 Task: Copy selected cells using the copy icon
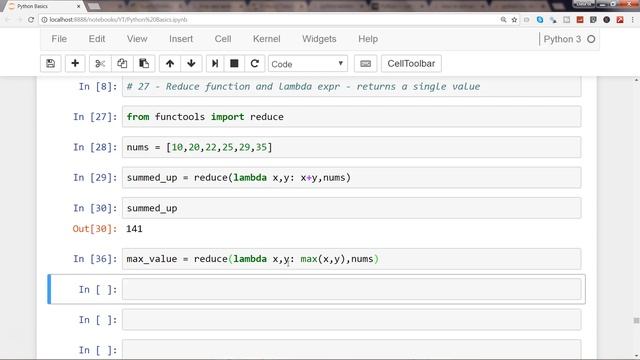122,64
